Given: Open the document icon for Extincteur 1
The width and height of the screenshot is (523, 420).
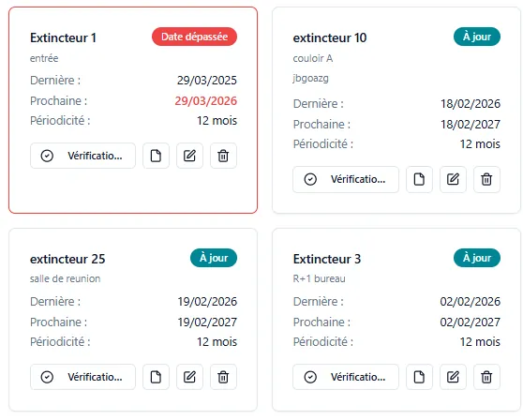Looking at the screenshot, I should tap(156, 156).
